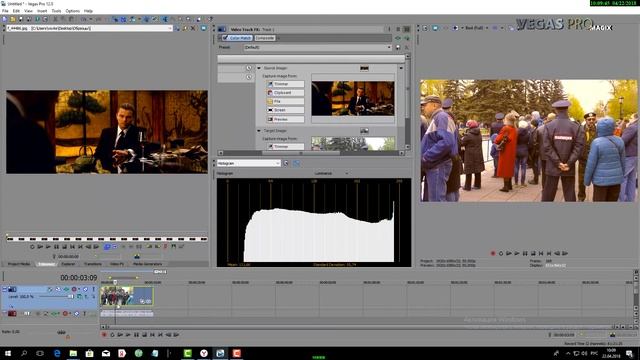Open the Edit menu
This screenshot has height=360, width=640.
coord(16,11)
